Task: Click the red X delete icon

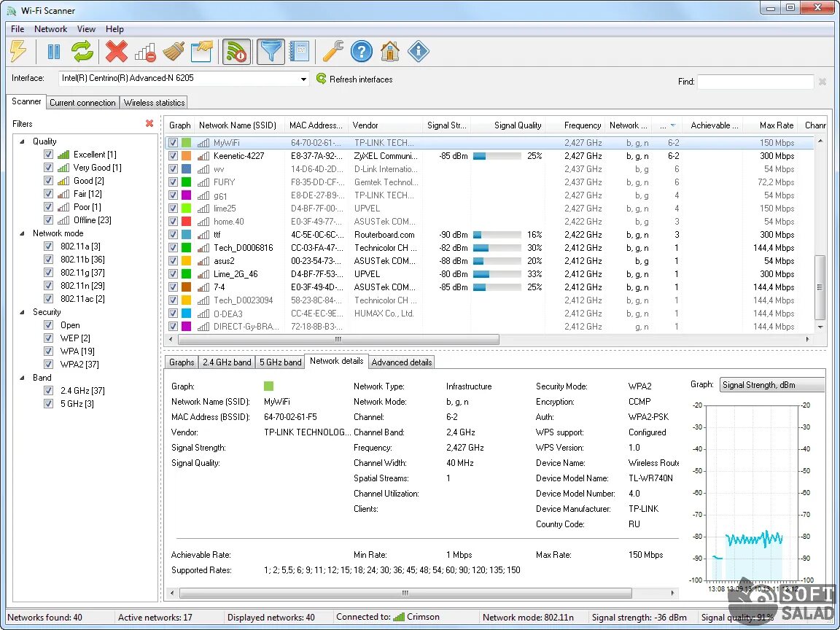Action: 116,52
